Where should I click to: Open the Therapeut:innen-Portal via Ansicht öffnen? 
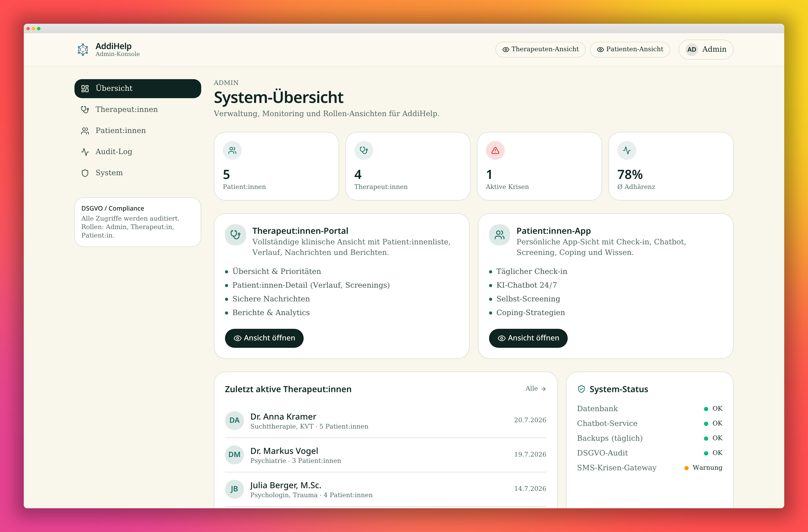coord(264,338)
